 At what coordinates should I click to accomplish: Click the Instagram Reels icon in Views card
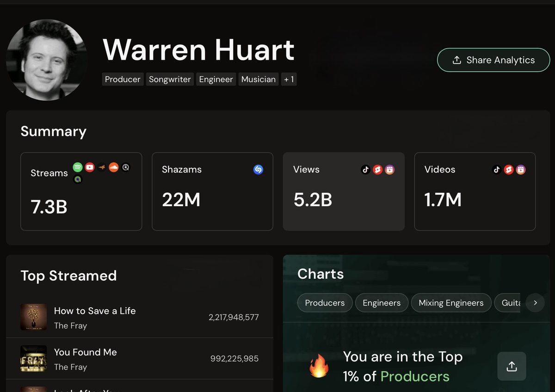(390, 170)
